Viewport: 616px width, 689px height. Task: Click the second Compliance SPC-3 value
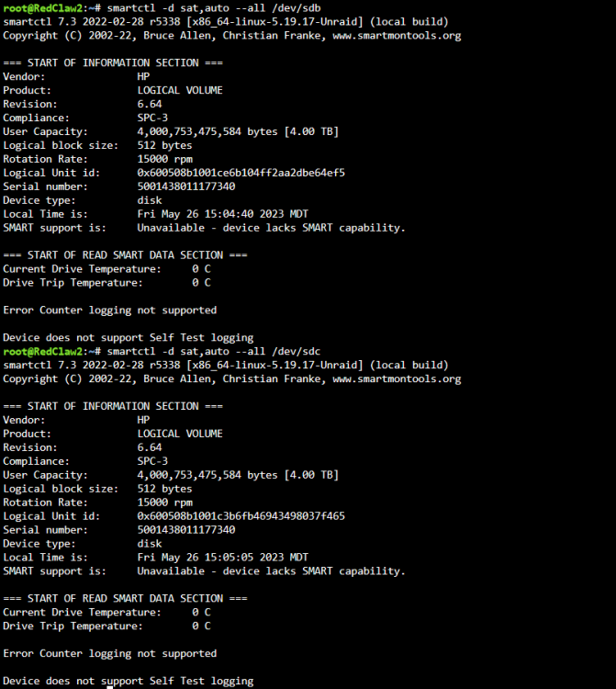152,461
